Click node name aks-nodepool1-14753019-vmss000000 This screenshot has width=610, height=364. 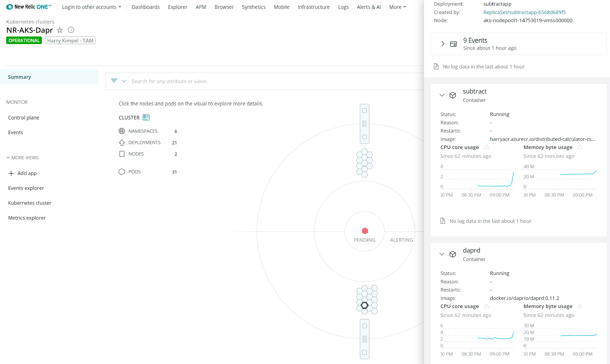(x=528, y=20)
